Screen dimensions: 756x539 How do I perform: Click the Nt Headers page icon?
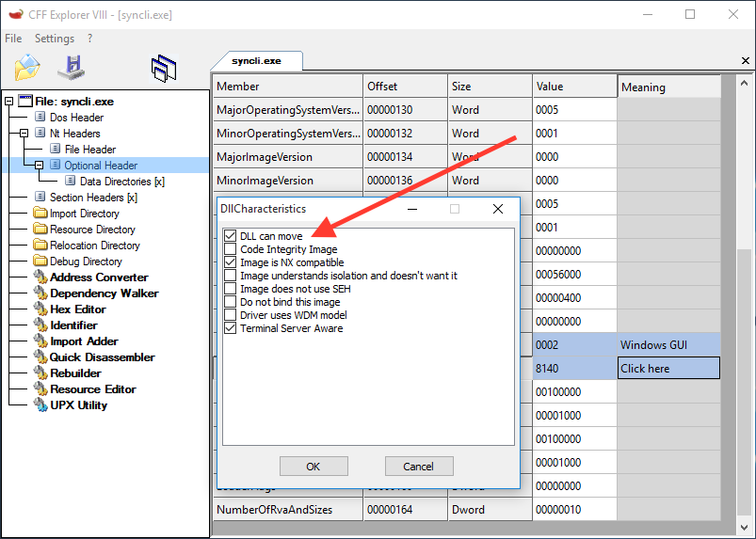click(40, 133)
